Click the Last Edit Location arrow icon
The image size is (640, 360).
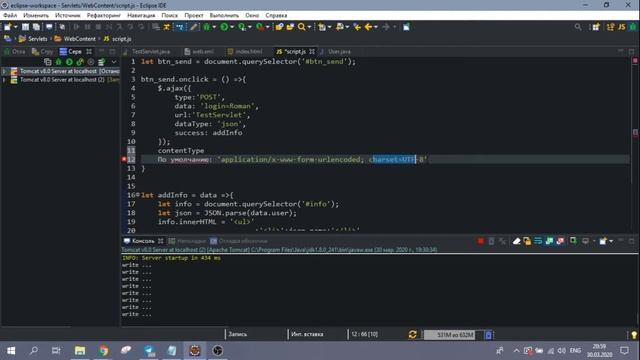(357, 27)
